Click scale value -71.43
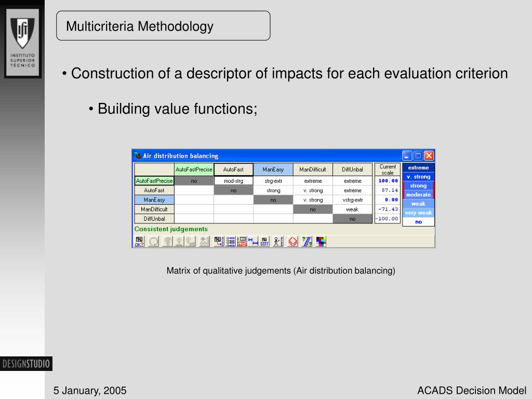This screenshot has width=532, height=399. pos(388,209)
